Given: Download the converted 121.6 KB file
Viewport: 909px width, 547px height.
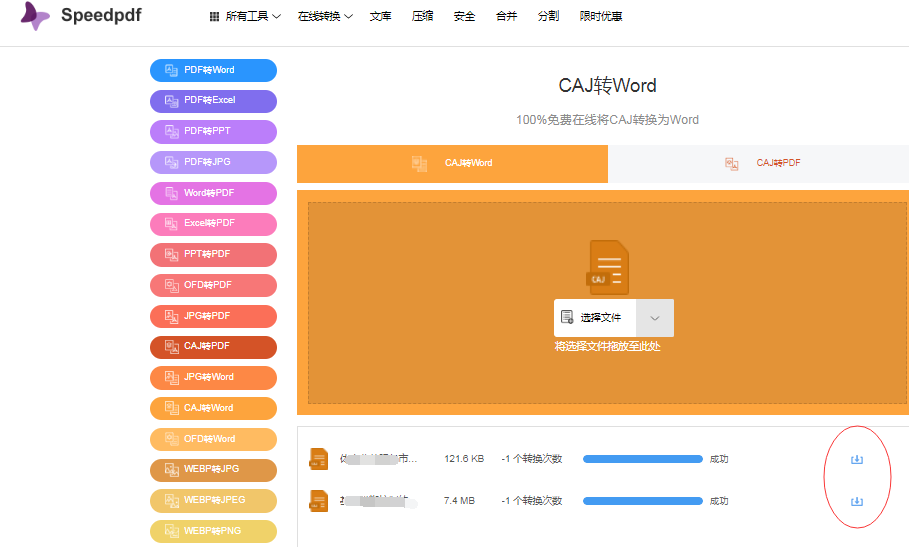Looking at the screenshot, I should [x=857, y=460].
